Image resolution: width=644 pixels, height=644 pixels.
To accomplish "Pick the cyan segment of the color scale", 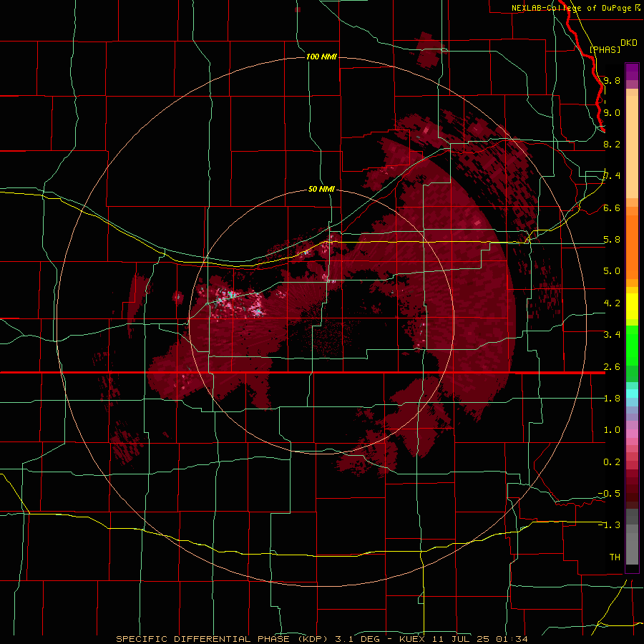I will (632, 394).
